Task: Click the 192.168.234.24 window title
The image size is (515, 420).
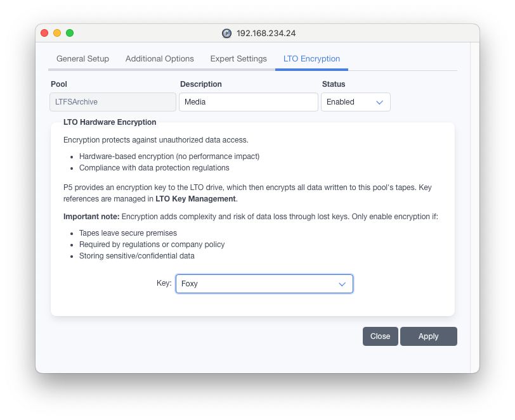Action: click(266, 34)
